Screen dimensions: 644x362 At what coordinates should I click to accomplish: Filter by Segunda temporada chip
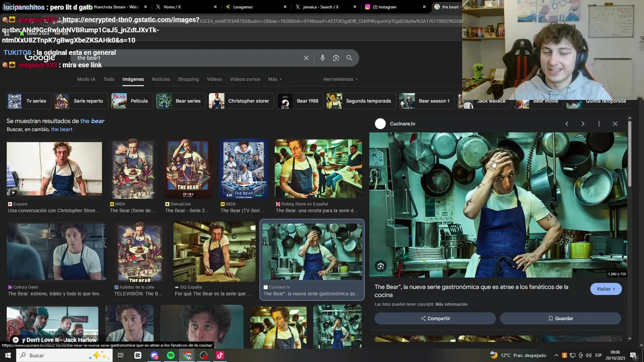(361, 101)
